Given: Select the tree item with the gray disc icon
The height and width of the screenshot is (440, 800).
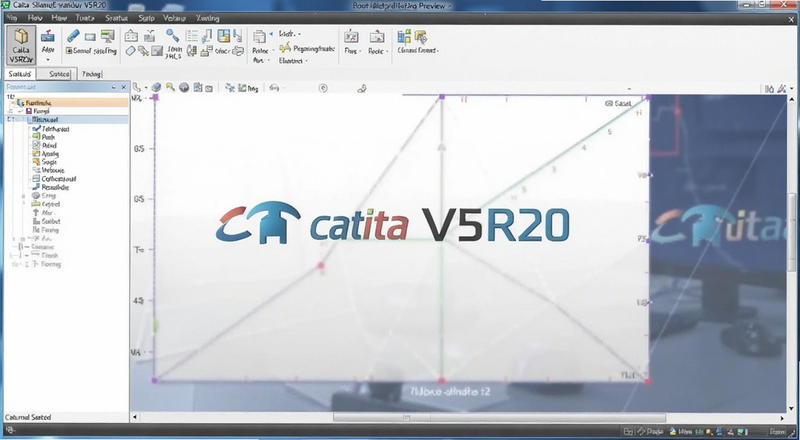Looking at the screenshot, I should (44, 195).
